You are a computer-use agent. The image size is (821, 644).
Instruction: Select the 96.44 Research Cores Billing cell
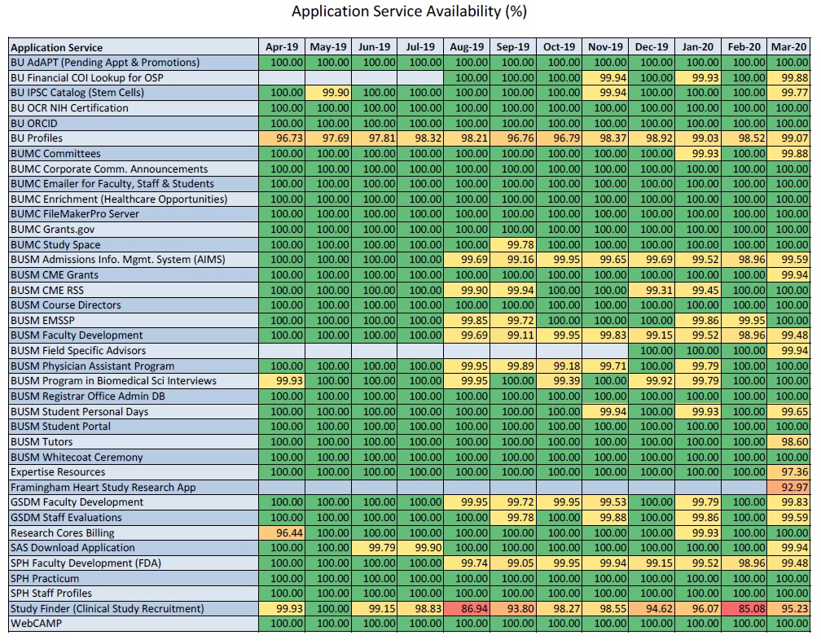point(282,533)
